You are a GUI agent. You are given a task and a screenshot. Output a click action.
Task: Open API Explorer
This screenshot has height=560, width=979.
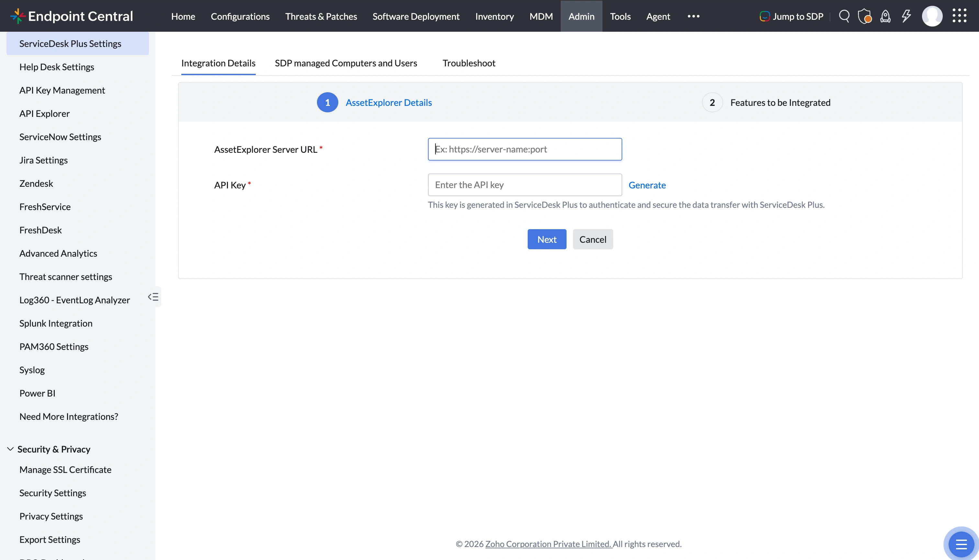tap(44, 114)
